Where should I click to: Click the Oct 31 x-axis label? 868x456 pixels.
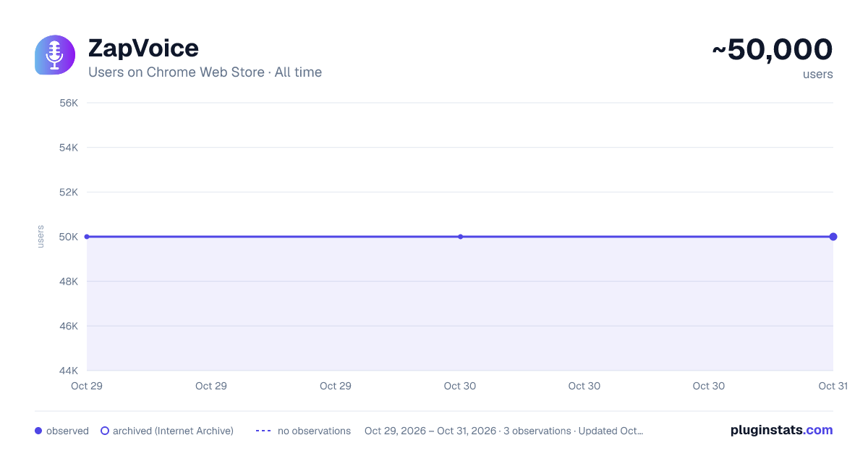tap(833, 386)
